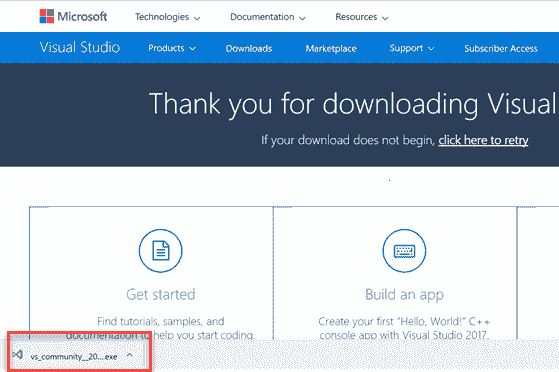
Task: Expand the Resources menu
Action: pyautogui.click(x=361, y=17)
